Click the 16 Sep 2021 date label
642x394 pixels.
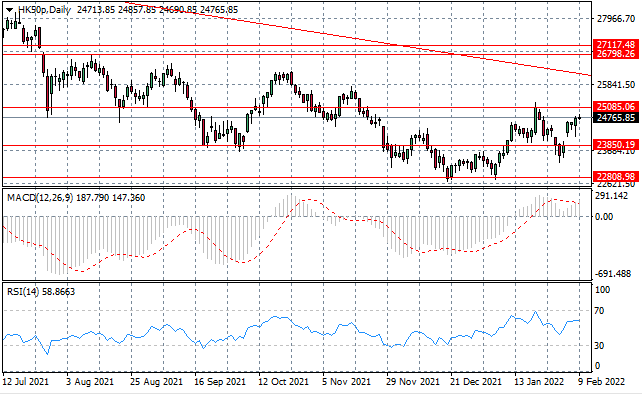click(x=220, y=382)
